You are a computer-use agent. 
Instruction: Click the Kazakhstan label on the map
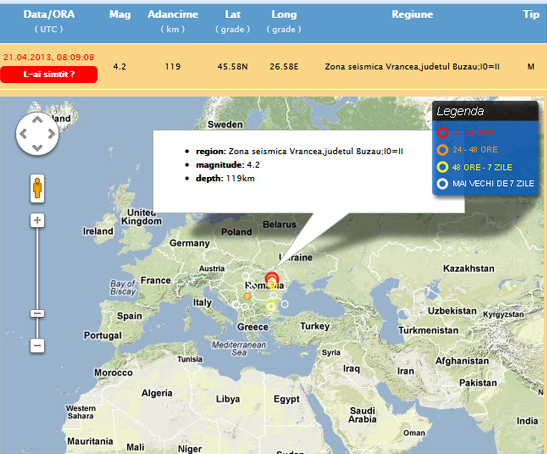coord(469,268)
